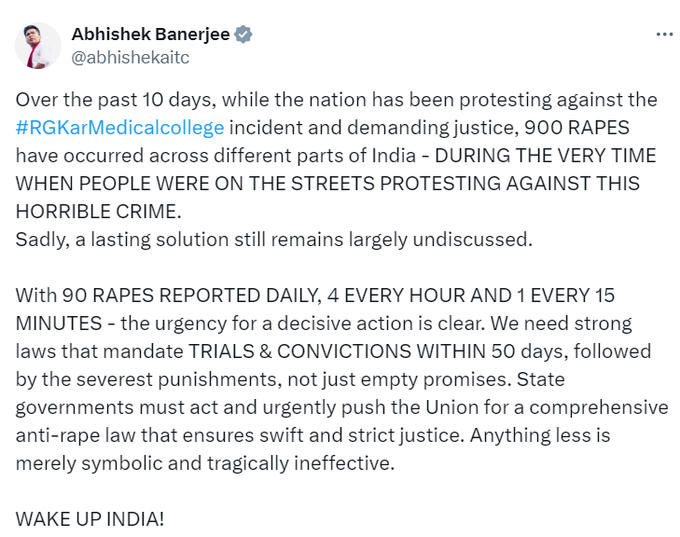Click 'TRIALS & CONVICTIONS WITHIN 50 days' text
The width and height of the screenshot is (680, 537).
(x=378, y=351)
